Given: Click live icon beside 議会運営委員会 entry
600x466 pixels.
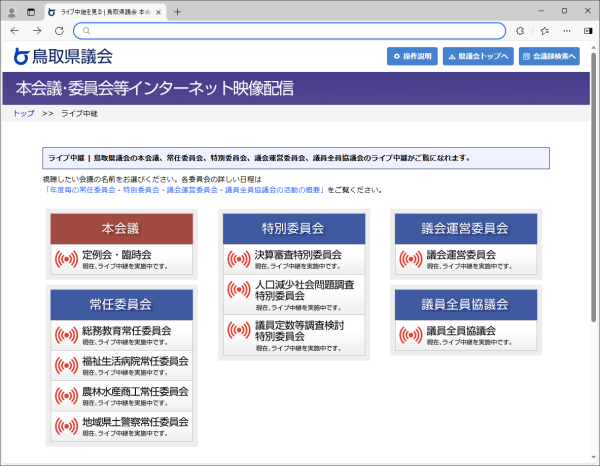Looking at the screenshot, I should click(x=411, y=259).
